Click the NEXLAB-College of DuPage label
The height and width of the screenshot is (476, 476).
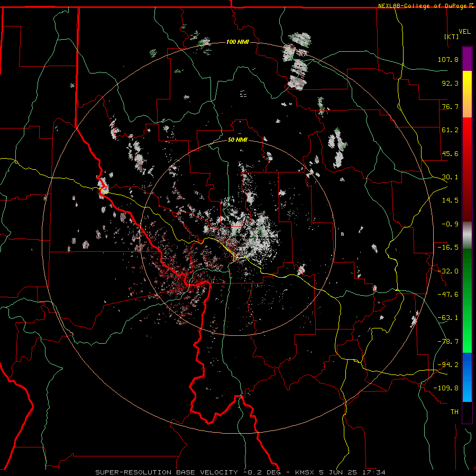422,6
